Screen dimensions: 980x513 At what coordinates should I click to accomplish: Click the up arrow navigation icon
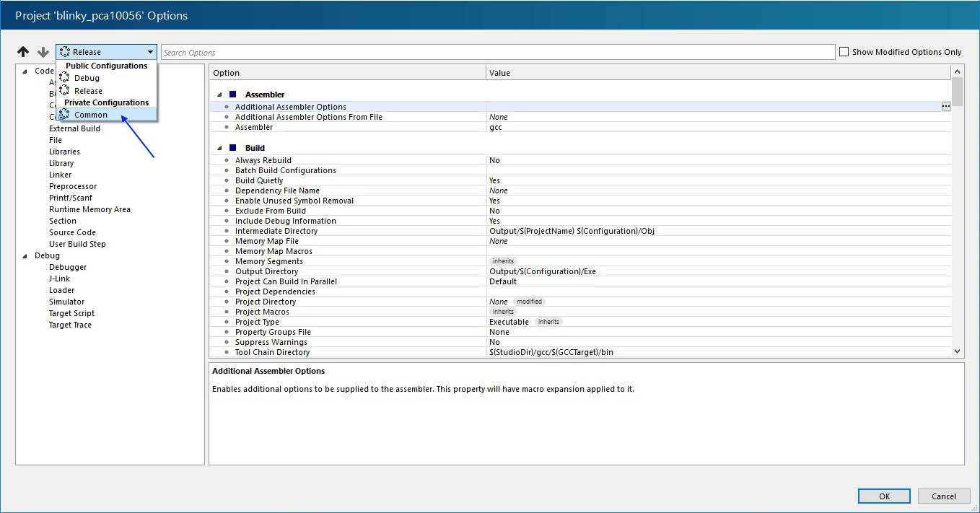(23, 52)
